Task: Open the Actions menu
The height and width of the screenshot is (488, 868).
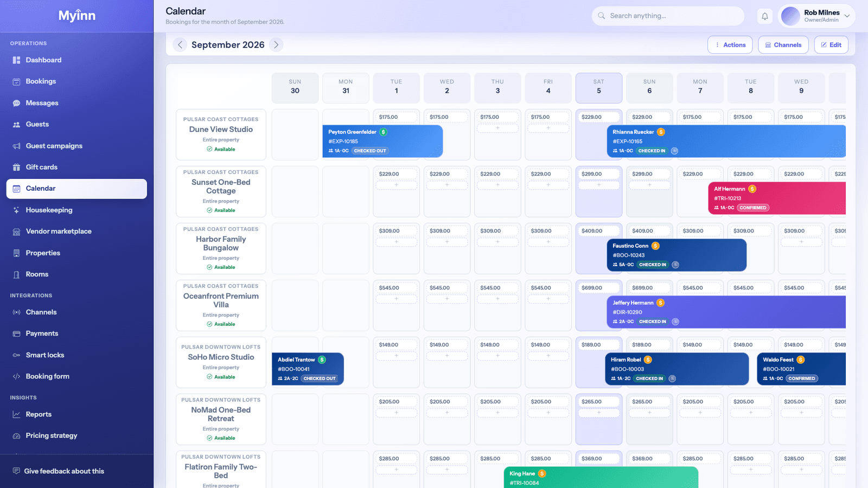Action: 730,45
